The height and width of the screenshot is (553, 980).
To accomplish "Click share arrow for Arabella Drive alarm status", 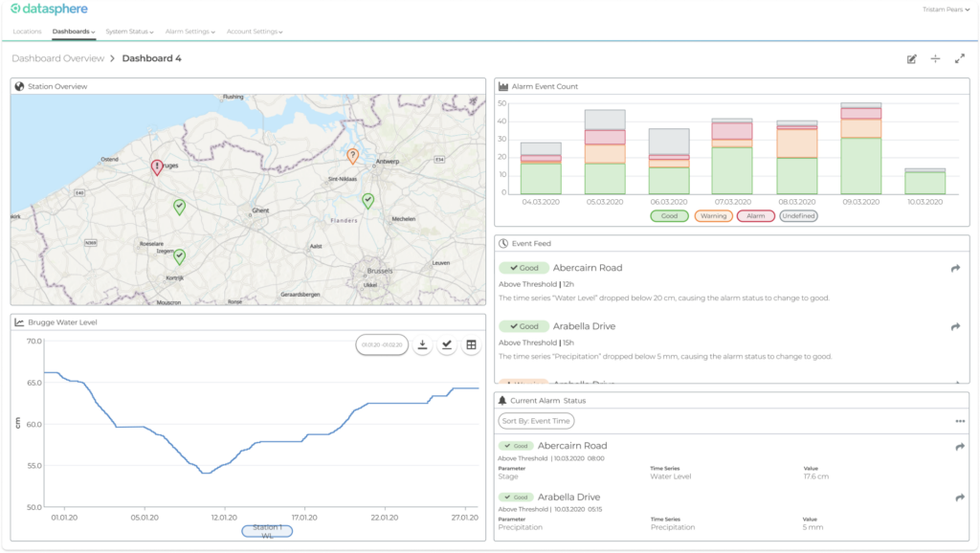I will 959,498.
